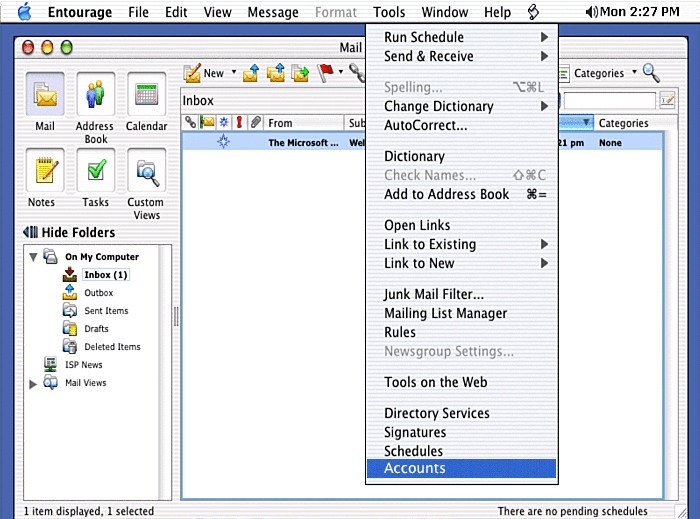Click the Drafts folder icon
The width and height of the screenshot is (700, 519).
click(70, 328)
